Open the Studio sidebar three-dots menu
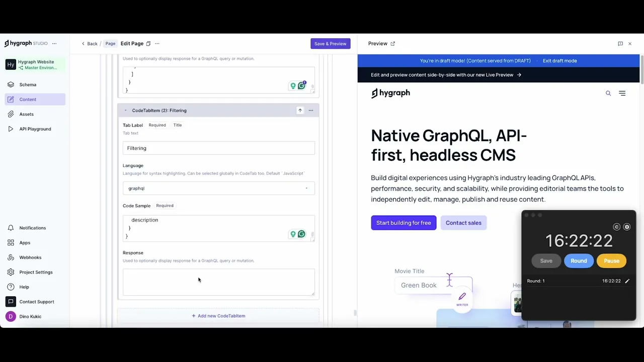The image size is (644, 362). pos(54,43)
